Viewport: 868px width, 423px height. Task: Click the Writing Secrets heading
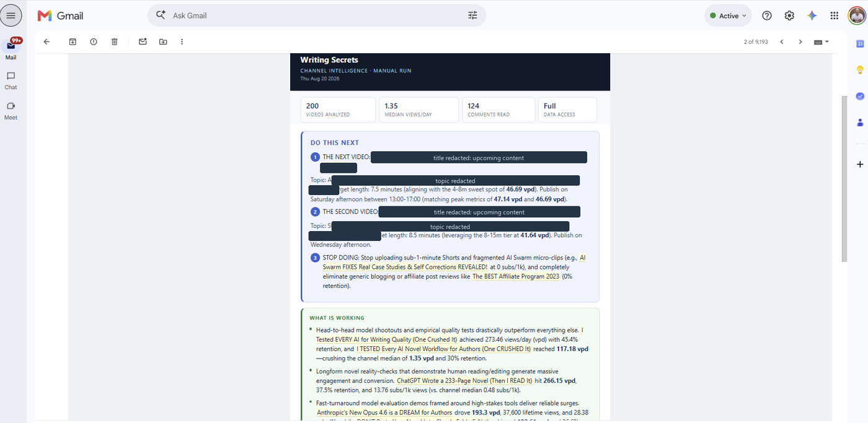tap(329, 60)
